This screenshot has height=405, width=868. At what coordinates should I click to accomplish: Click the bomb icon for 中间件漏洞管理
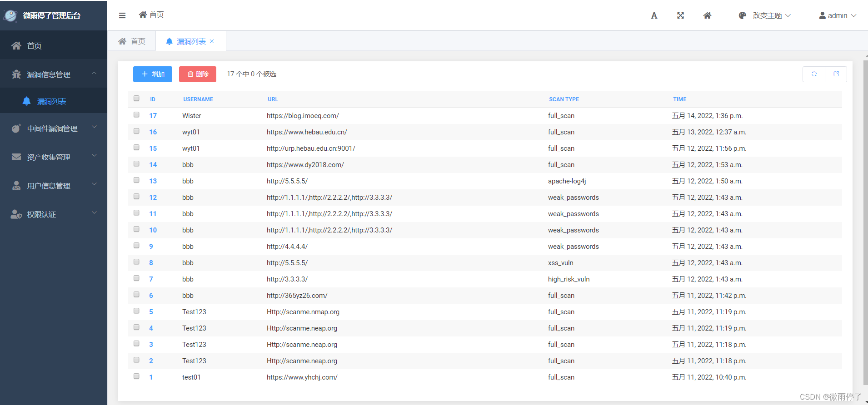16,128
